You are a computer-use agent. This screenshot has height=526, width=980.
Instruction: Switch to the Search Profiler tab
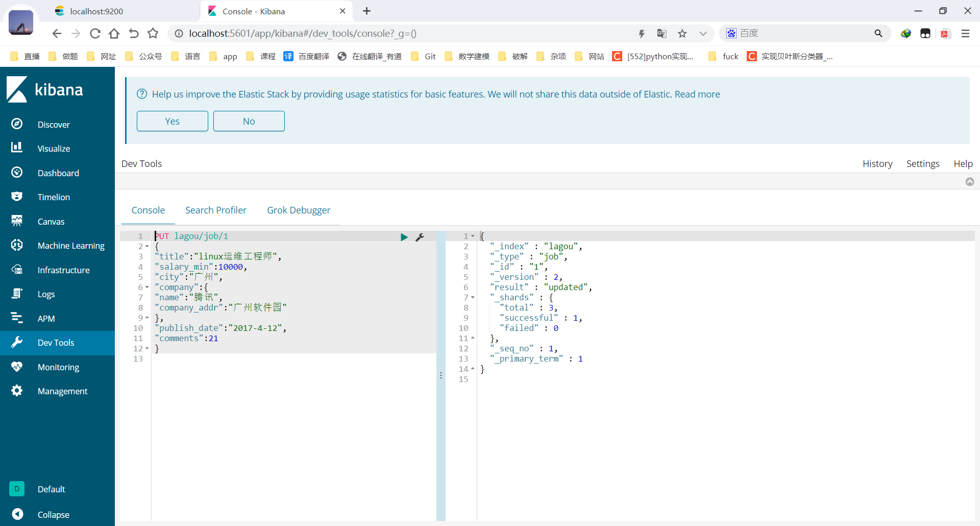[215, 210]
